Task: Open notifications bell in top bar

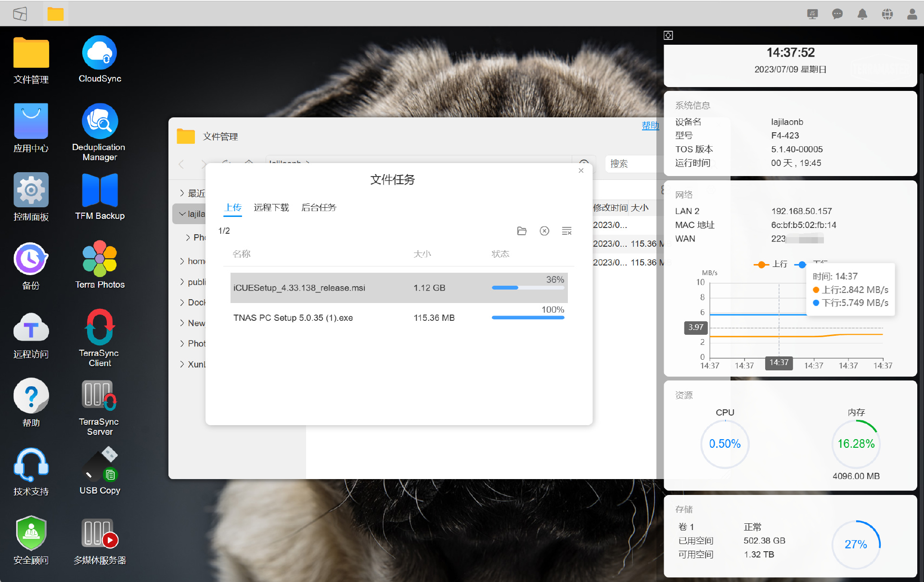Action: (x=862, y=14)
